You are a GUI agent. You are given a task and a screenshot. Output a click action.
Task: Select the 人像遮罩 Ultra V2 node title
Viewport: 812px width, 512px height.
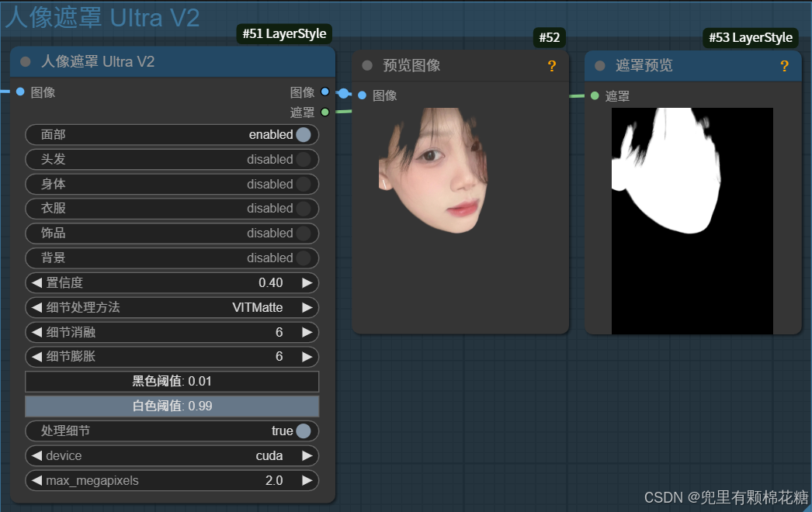click(x=98, y=61)
